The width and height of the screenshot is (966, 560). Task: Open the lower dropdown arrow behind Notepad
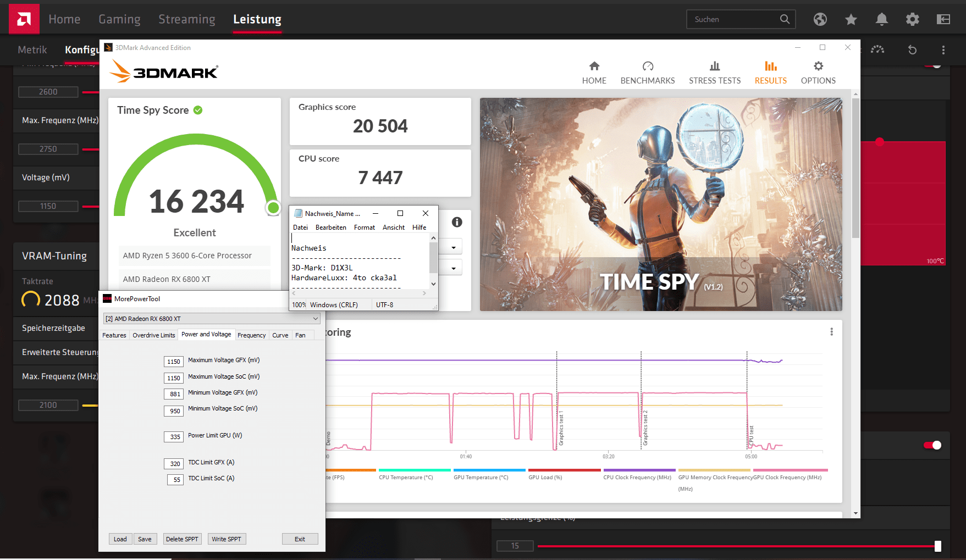point(454,268)
